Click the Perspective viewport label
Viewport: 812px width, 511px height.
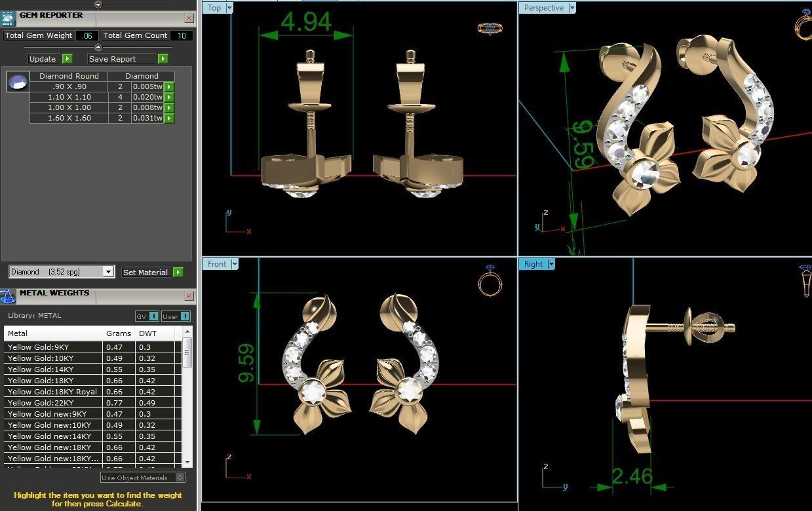click(x=544, y=8)
